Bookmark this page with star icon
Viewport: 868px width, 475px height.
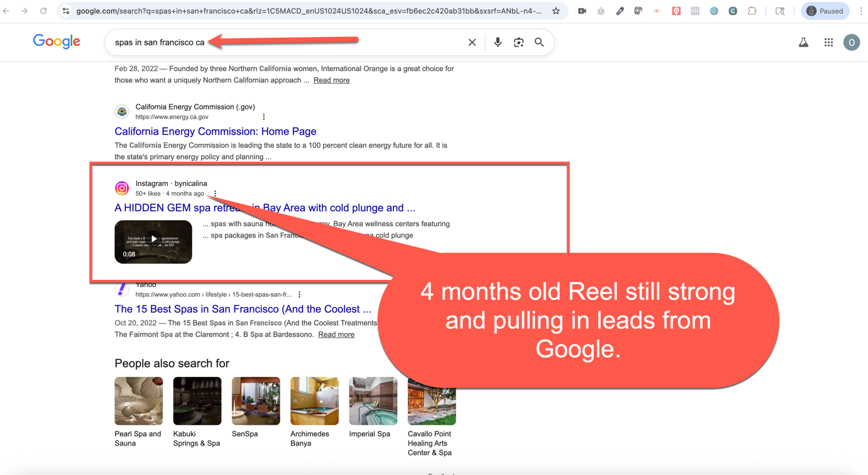coord(556,11)
